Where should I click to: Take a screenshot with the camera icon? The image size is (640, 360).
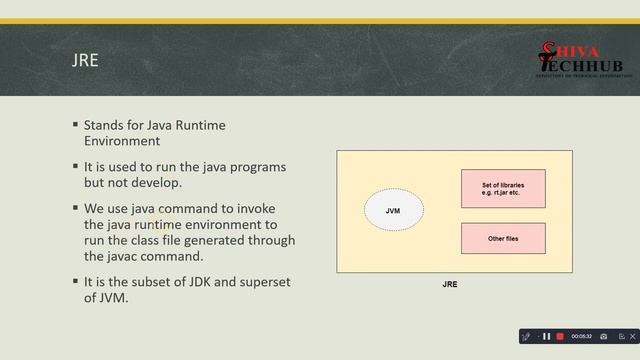[604, 336]
